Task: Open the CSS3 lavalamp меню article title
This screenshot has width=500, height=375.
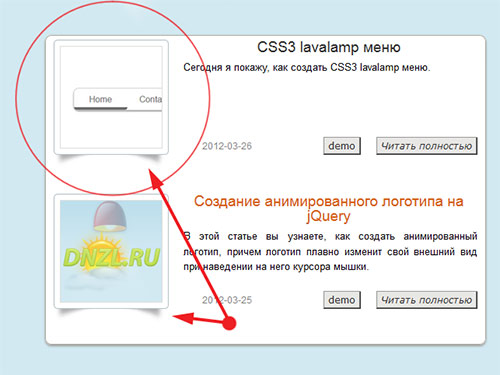Action: 329,47
